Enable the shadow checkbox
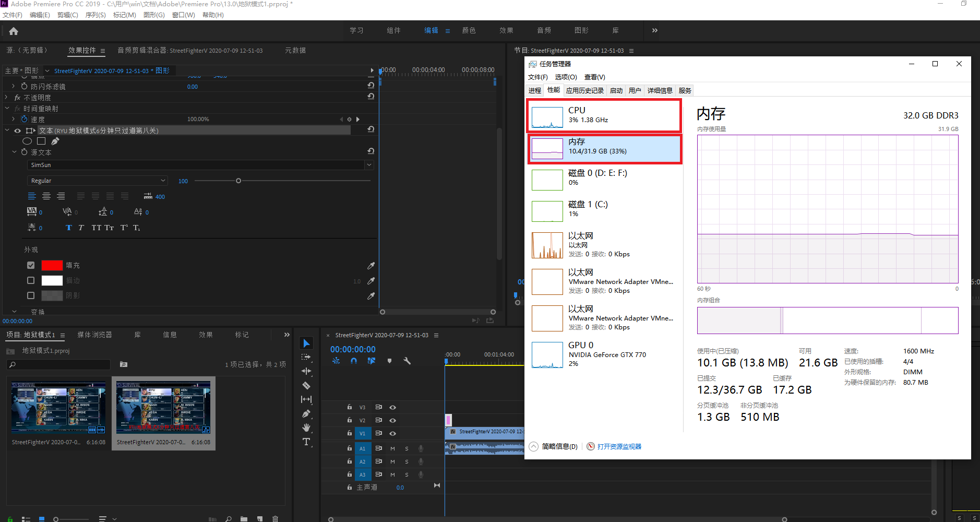The height and width of the screenshot is (522, 980). coord(31,295)
